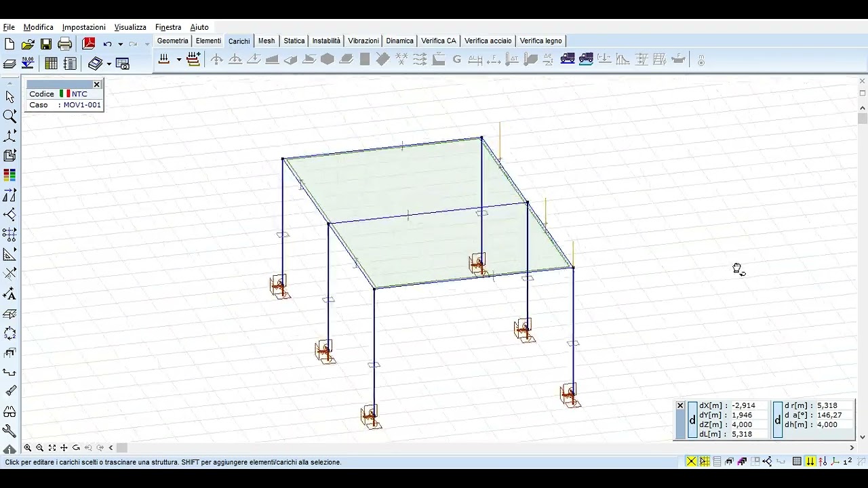The height and width of the screenshot is (488, 868).
Task: Click the save to drawings library camera icon
Action: (x=123, y=63)
